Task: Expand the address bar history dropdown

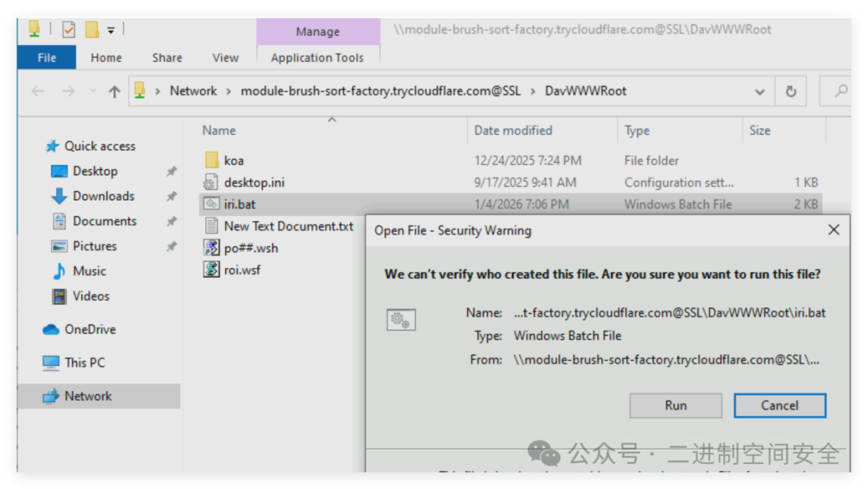Action: [759, 92]
